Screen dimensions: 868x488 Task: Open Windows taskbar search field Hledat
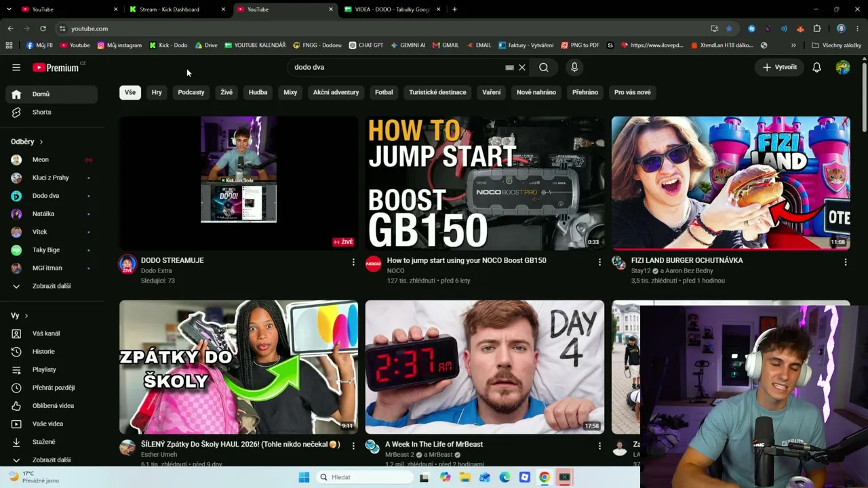pyautogui.click(x=365, y=477)
